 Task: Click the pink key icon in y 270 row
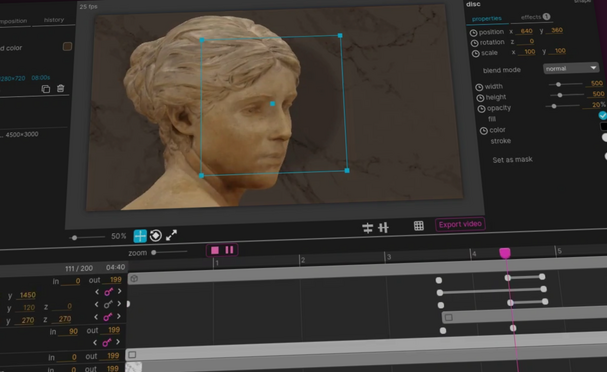pos(108,317)
